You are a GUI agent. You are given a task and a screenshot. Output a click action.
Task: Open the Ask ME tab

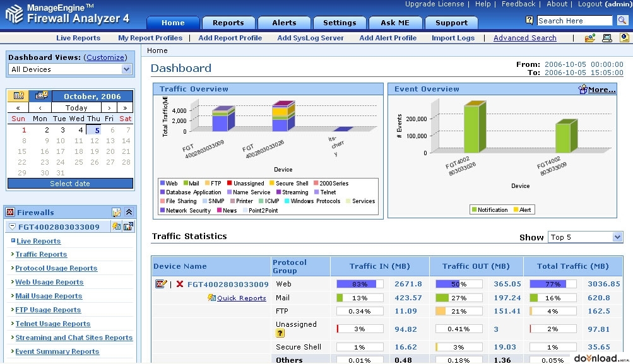click(x=395, y=23)
